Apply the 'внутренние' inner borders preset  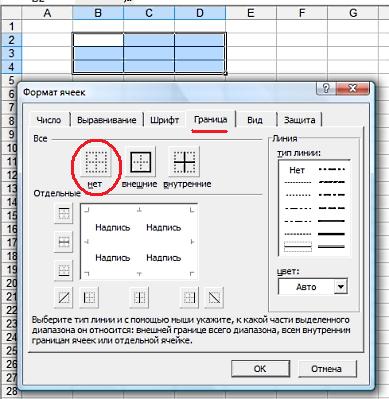pos(184,162)
